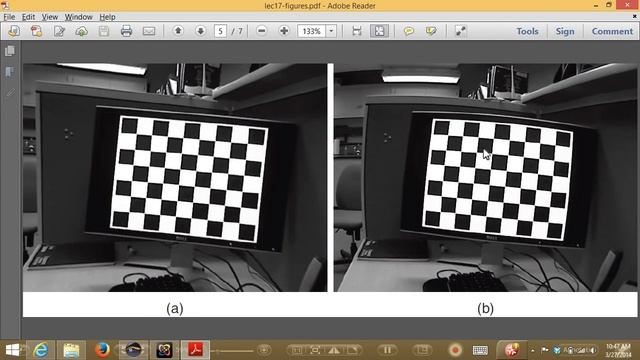The height and width of the screenshot is (360, 640).
Task: Show the Bookmarks side panel
Action: 10,72
